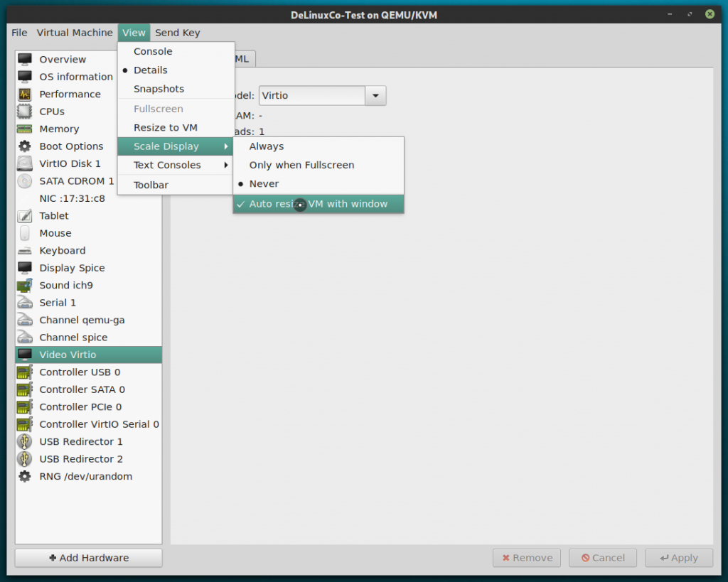
Task: Check Auto resize VM with window
Action: 318,203
